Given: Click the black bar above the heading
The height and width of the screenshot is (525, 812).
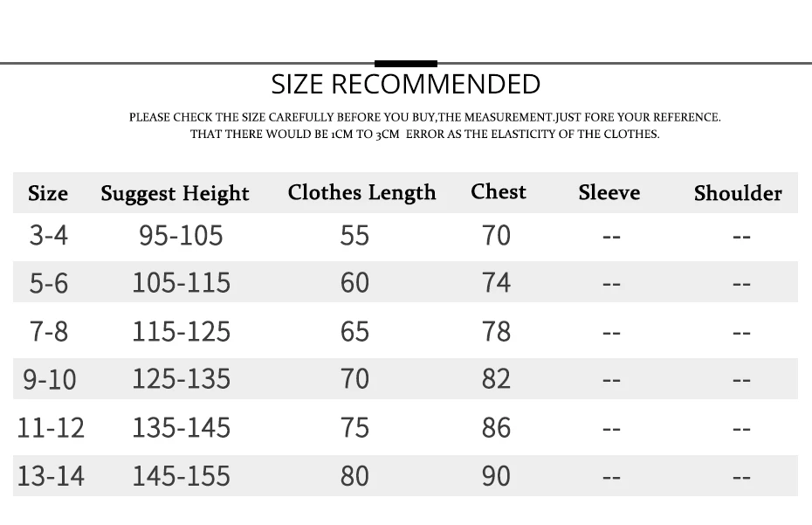Looking at the screenshot, I should 406,64.
